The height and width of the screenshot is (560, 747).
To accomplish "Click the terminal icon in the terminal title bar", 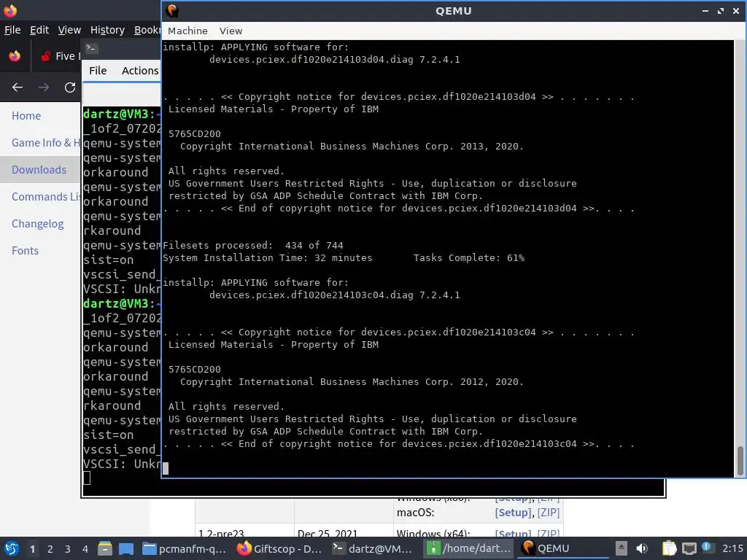I will click(91, 48).
